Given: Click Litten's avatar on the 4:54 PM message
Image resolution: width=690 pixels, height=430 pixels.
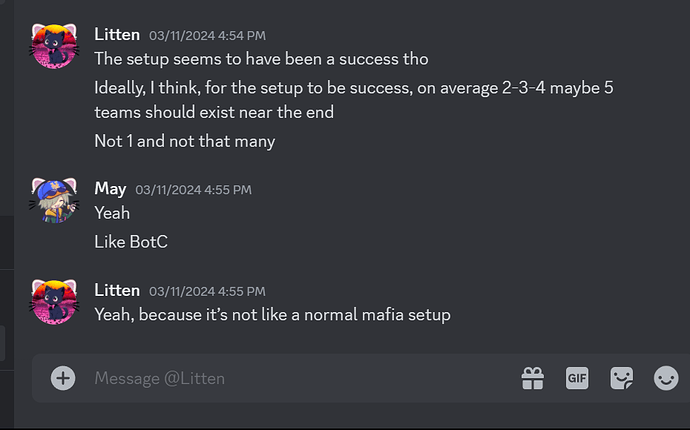Looking at the screenshot, I should [54, 46].
